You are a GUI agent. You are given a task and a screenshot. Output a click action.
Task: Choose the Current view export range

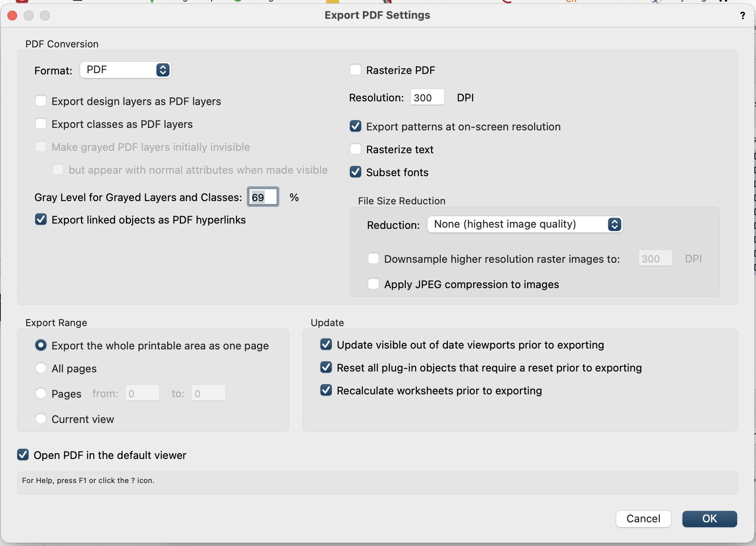click(41, 419)
